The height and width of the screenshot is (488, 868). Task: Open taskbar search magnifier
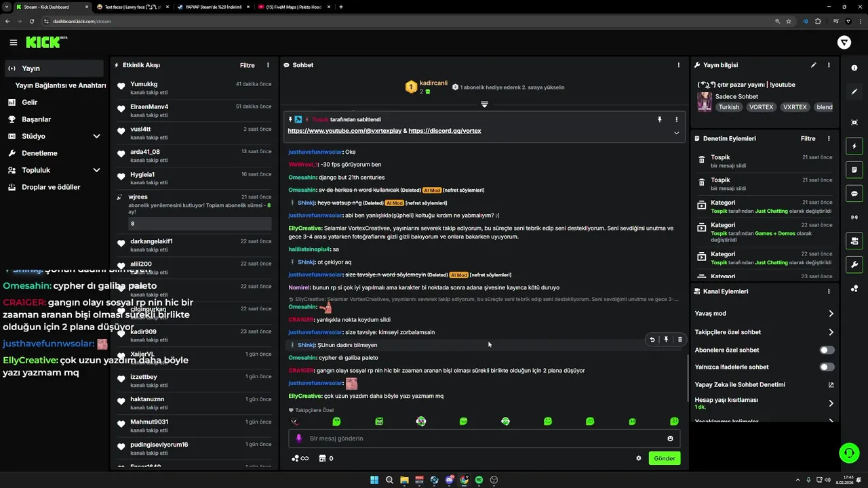[389, 480]
